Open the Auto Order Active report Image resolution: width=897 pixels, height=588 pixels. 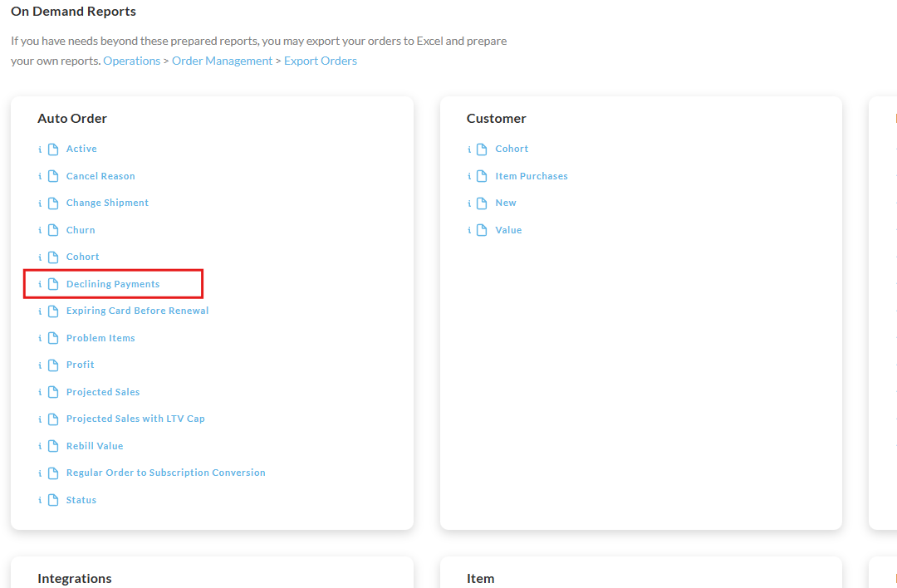tap(81, 149)
